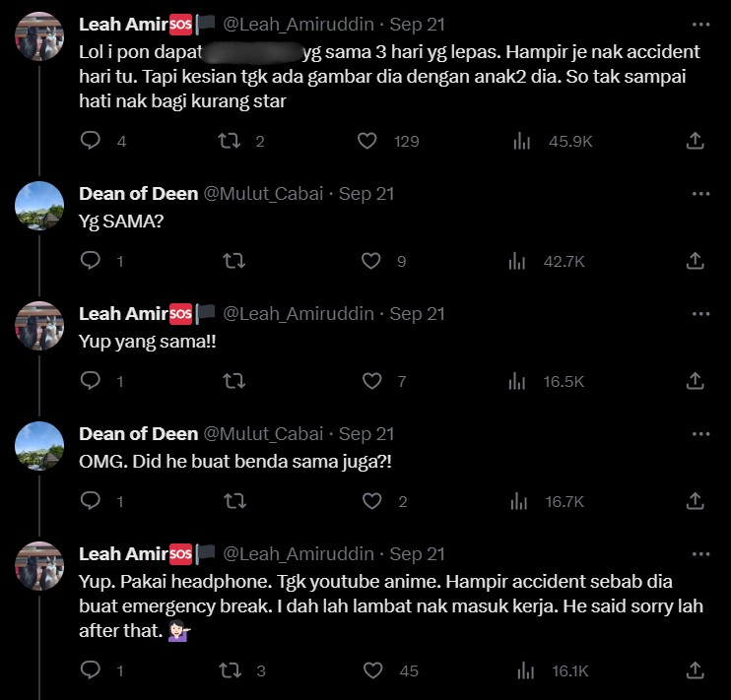
Task: Open more options on the first Leah Amir tweet
Action: click(700, 23)
